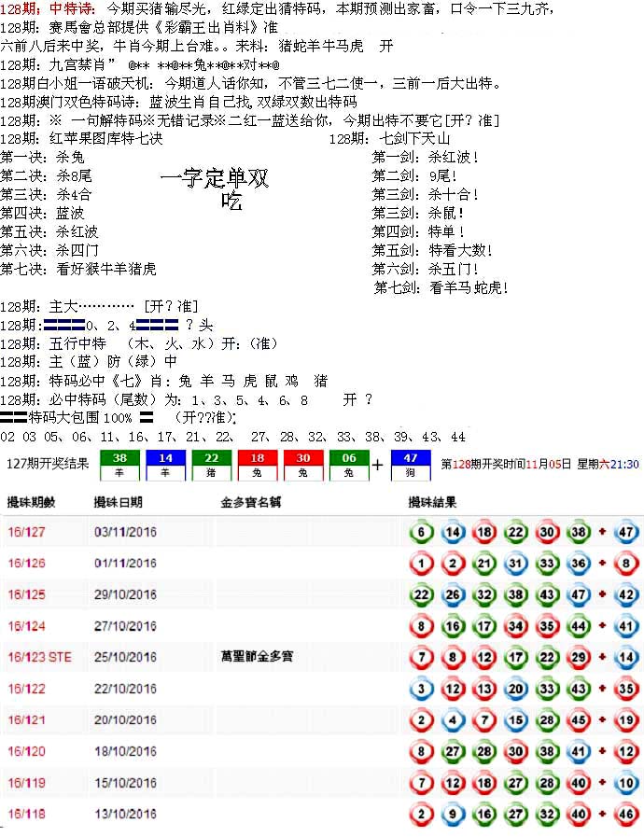Click special ball 46 in the 16/118 row

pyautogui.click(x=626, y=814)
